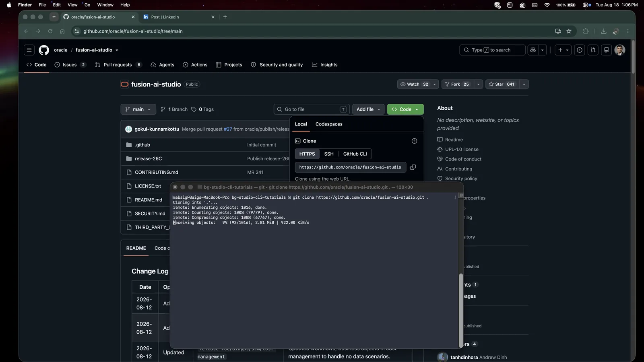Click the terminal window vertical scrollbar
The height and width of the screenshot is (362, 644).
coord(461,311)
